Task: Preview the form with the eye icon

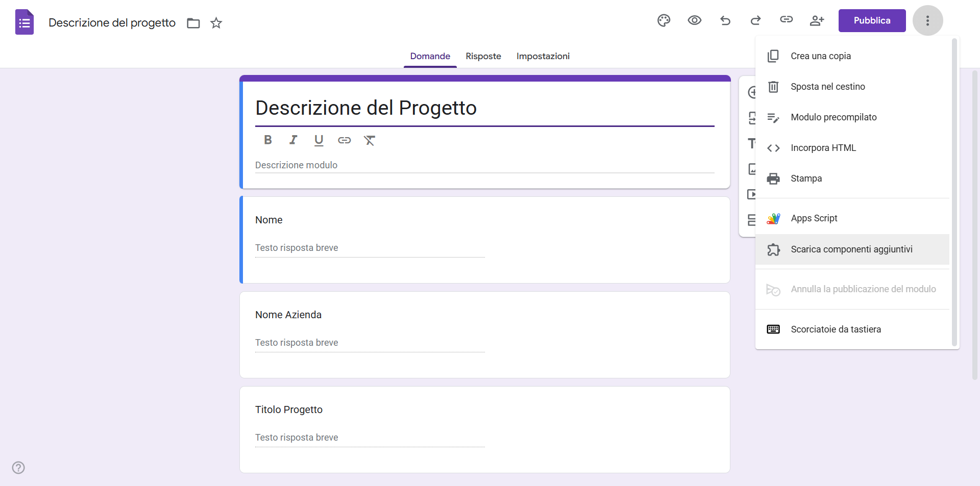Action: 694,20
